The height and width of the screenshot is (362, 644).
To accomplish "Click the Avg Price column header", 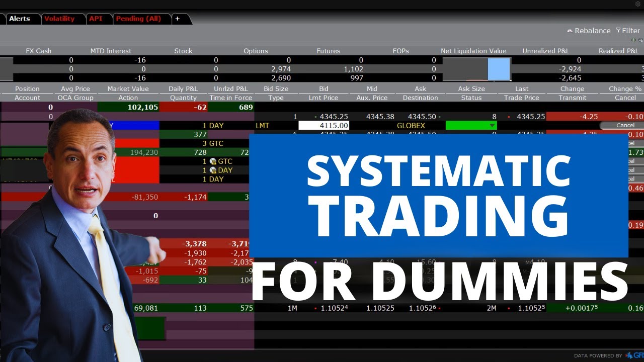I will click(x=75, y=89).
